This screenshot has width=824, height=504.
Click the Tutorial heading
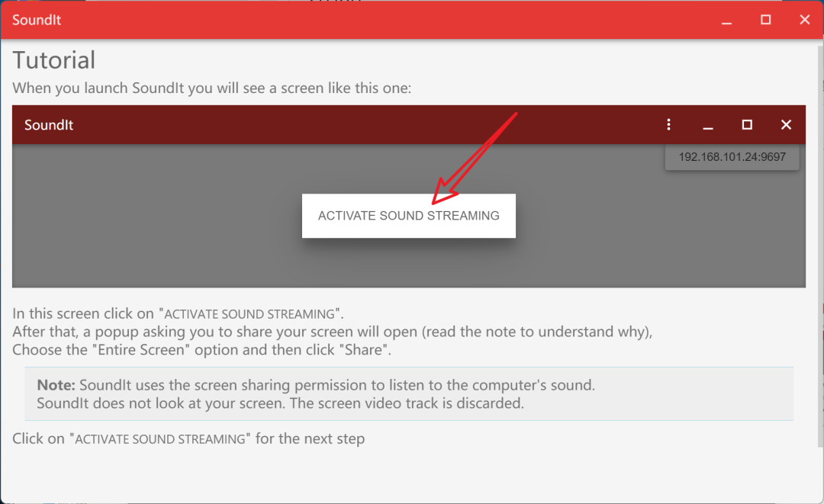point(54,60)
